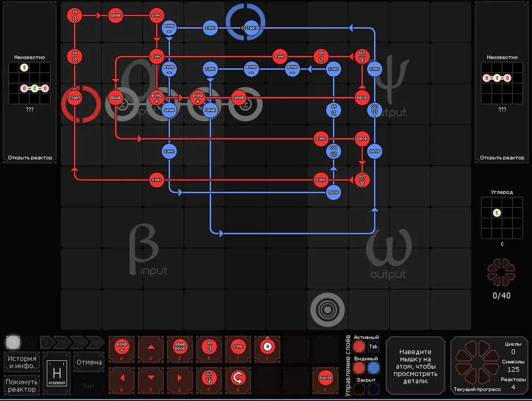Select the blue SYNC node left of blue START
The width and height of the screenshot is (532, 401).
point(210,28)
